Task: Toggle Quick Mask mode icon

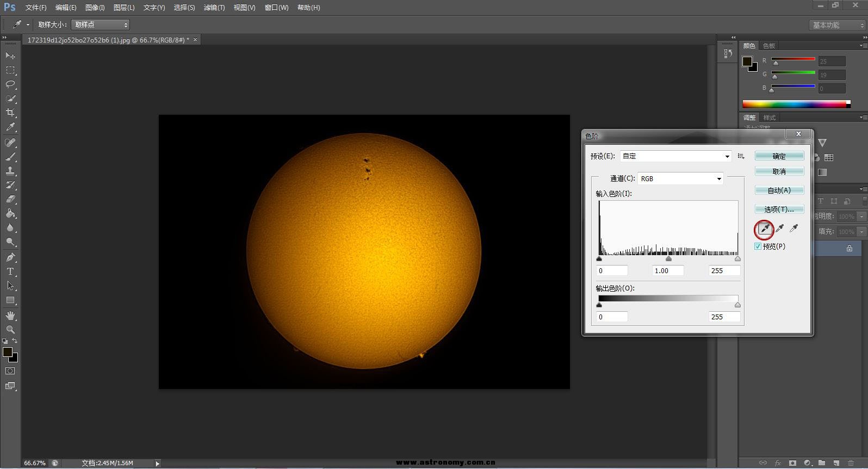Action: coord(10,371)
